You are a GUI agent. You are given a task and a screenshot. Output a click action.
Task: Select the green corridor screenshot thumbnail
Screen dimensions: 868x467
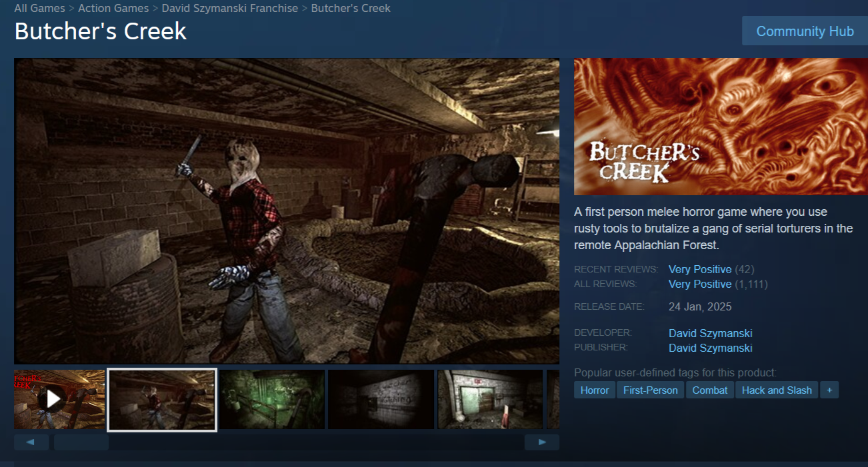(x=272, y=399)
